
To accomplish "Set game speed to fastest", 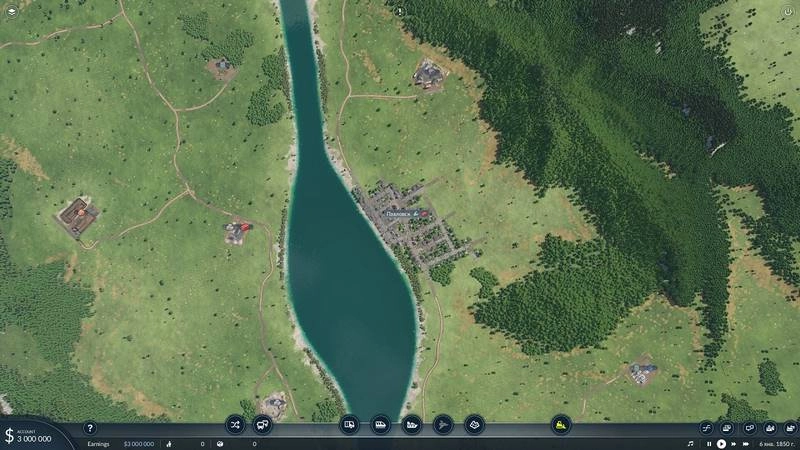I will [746, 443].
